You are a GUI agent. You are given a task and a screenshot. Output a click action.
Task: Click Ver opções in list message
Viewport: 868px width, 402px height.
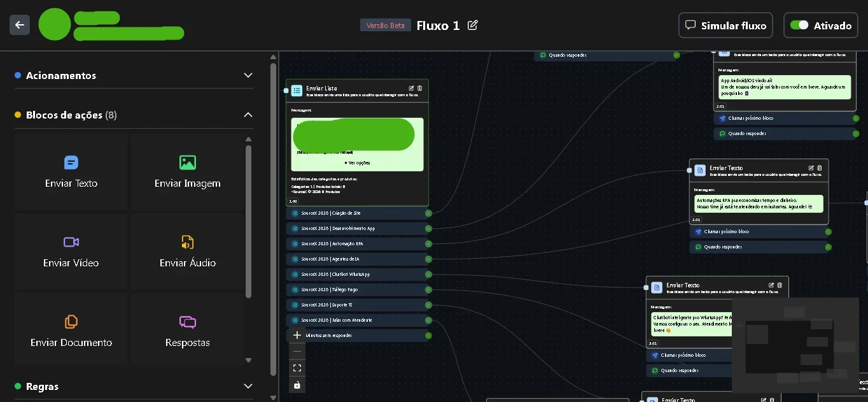click(x=357, y=162)
